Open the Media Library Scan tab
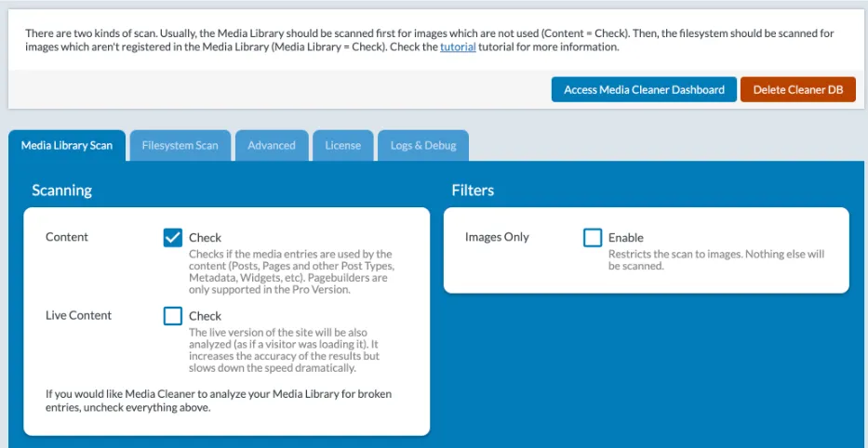This screenshot has width=868, height=448. pyautogui.click(x=67, y=146)
